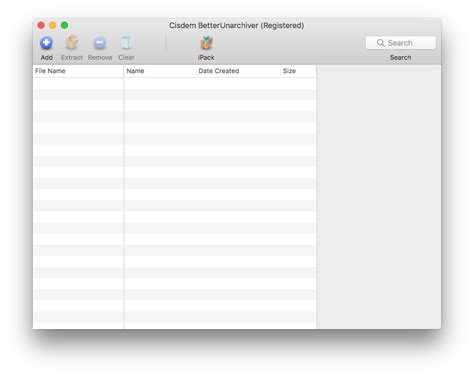Click the Remove minus icon

click(100, 43)
